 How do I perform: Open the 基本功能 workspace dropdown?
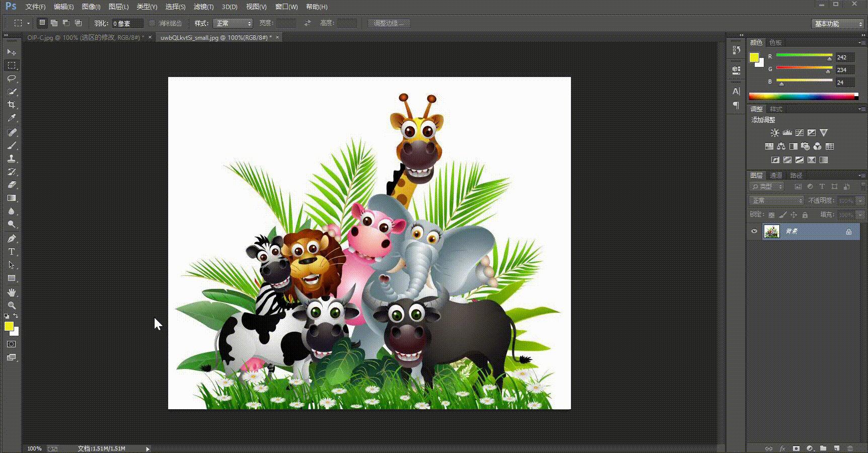[837, 24]
